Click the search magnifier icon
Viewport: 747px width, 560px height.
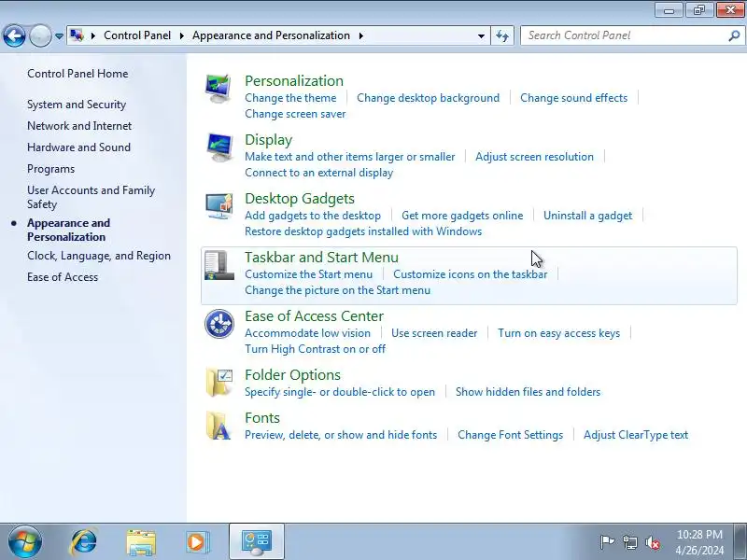pyautogui.click(x=734, y=35)
